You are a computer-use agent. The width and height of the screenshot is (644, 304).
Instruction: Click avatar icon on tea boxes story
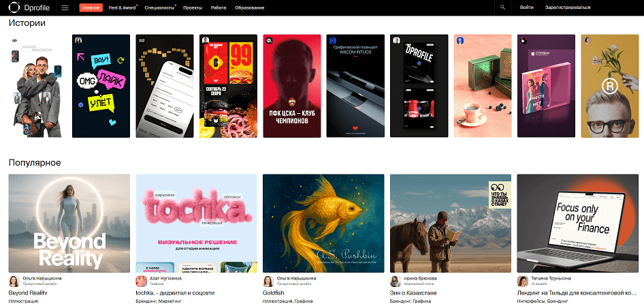(460, 40)
